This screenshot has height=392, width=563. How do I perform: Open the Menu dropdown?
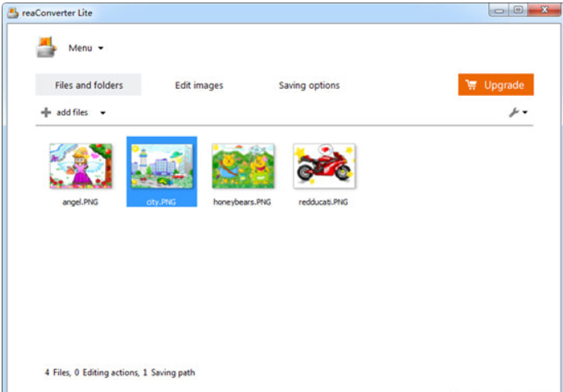(86, 48)
